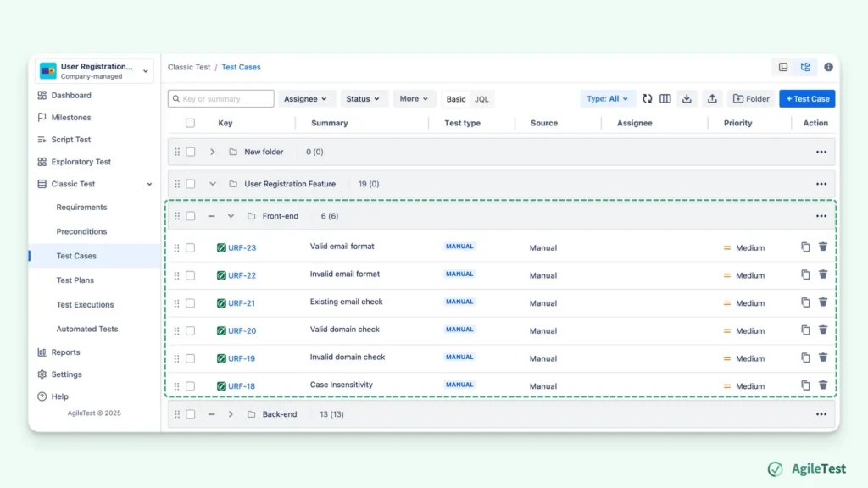Expand the Back-end folder chevron

[x=231, y=413]
